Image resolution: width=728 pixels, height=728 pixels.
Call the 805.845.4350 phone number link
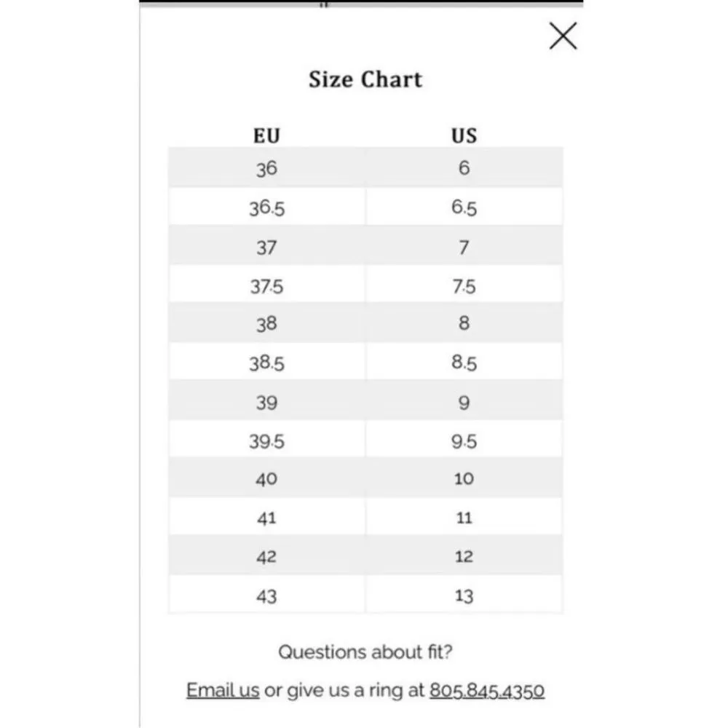[x=487, y=690]
